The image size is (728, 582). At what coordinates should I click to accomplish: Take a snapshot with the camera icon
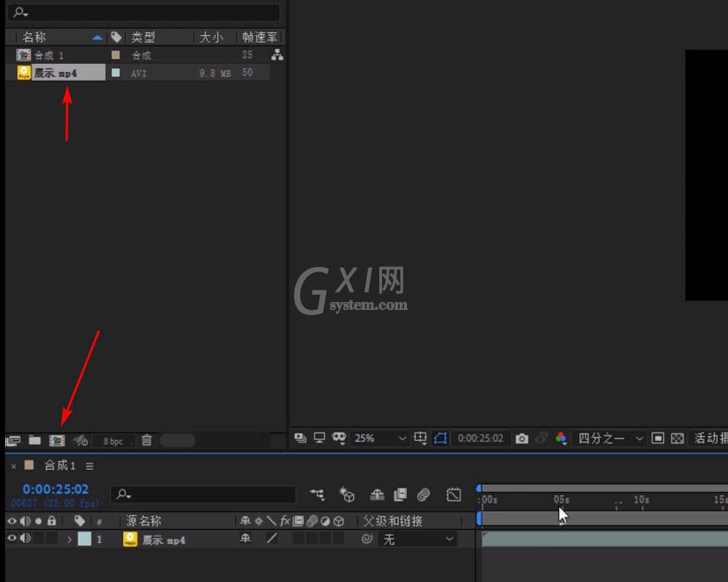pyautogui.click(x=522, y=438)
